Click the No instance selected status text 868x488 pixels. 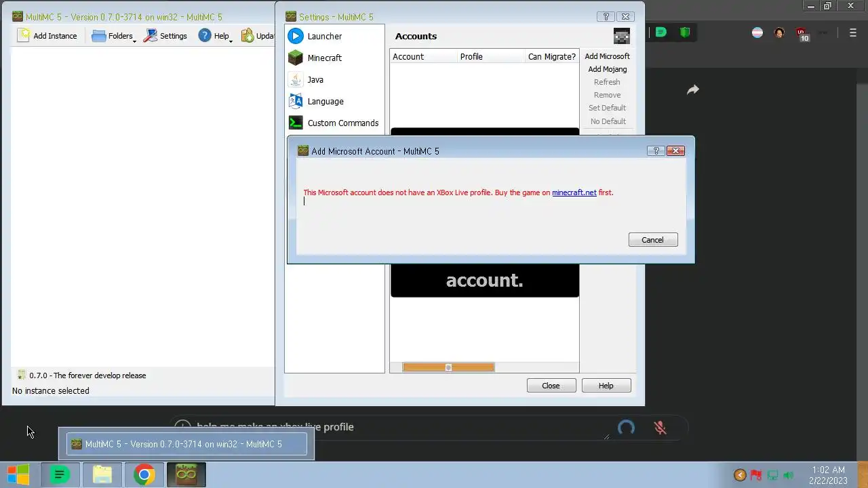coord(51,391)
